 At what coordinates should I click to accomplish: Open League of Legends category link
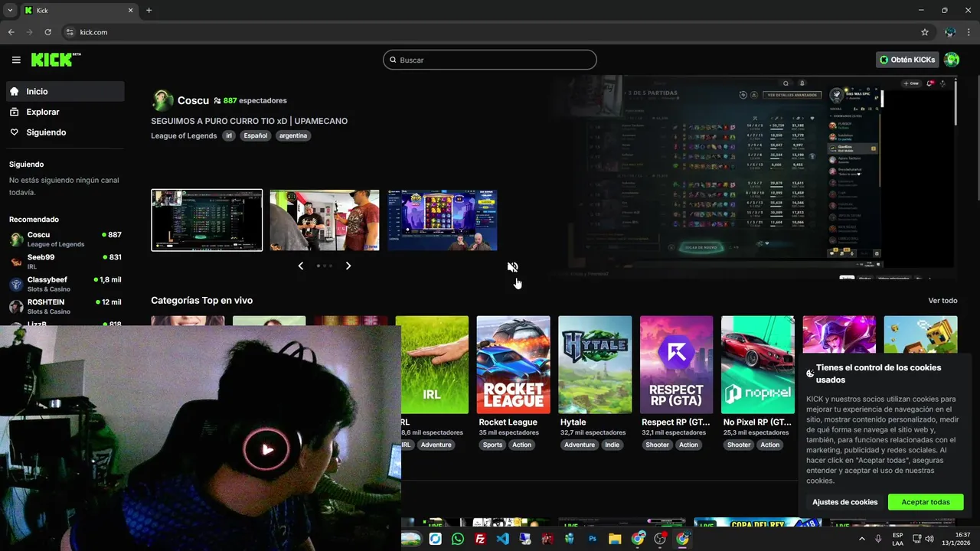coord(184,135)
